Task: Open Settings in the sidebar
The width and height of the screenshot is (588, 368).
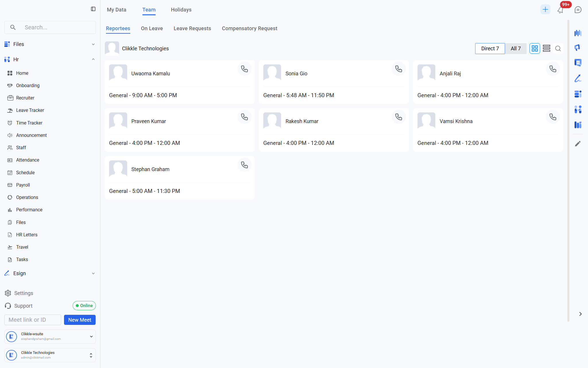Action: [24, 293]
